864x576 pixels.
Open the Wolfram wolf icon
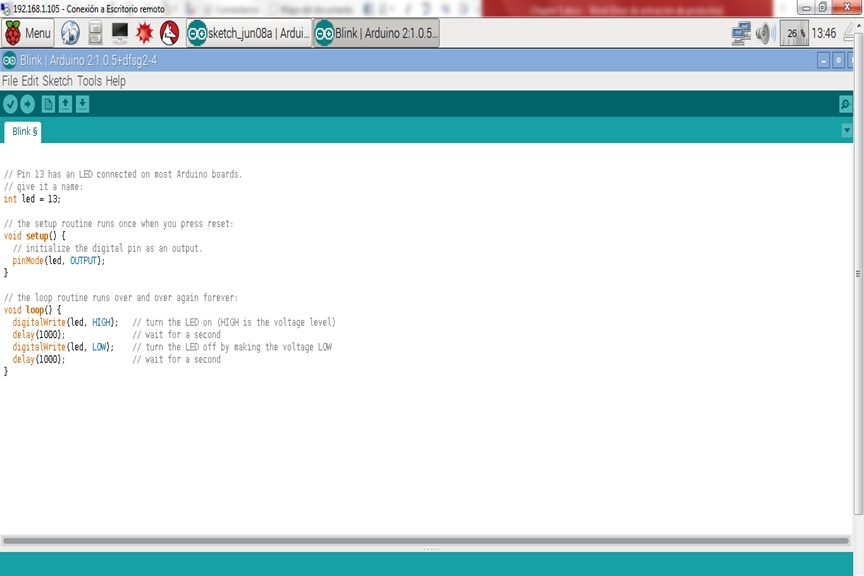[170, 33]
